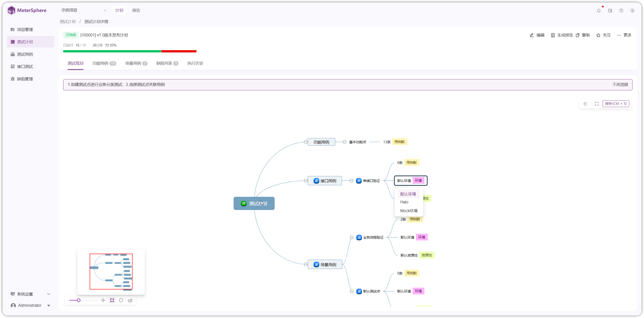Image resolution: width=644 pixels, height=318 pixels.
Task: Select the move canvas cross-arrow tool
Action: pyautogui.click(x=103, y=300)
